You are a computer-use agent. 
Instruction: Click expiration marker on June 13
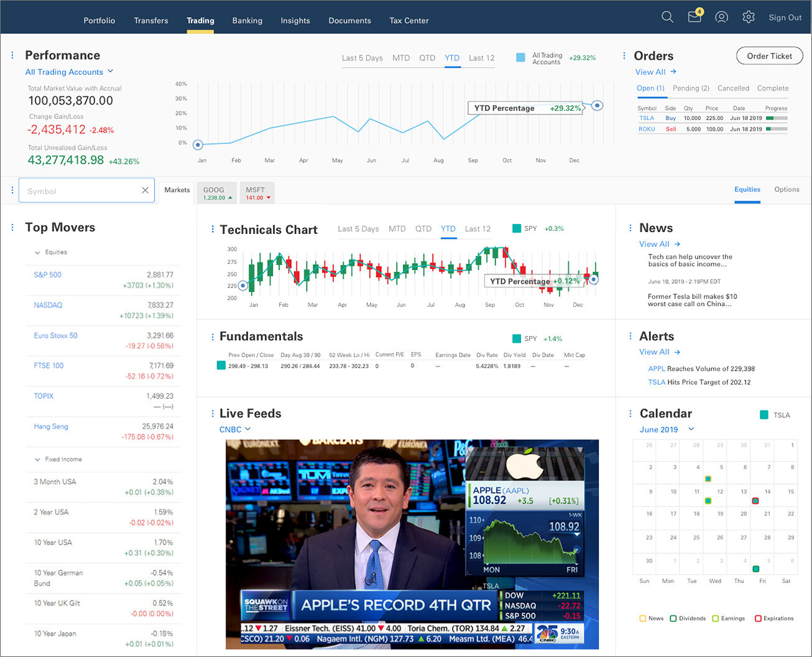pyautogui.click(x=755, y=501)
